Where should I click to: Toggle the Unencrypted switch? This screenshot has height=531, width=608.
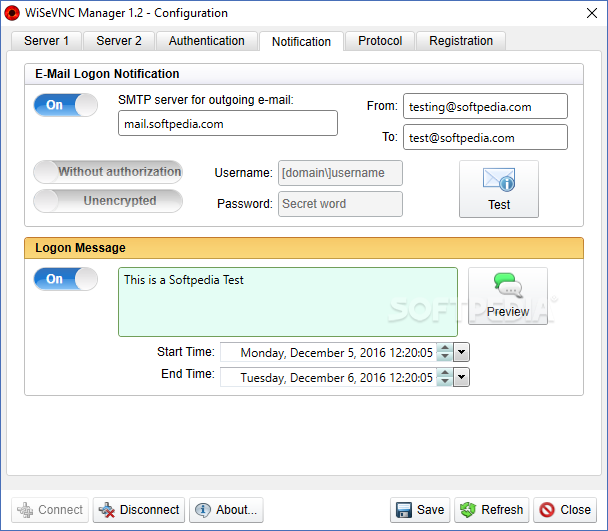[108, 201]
